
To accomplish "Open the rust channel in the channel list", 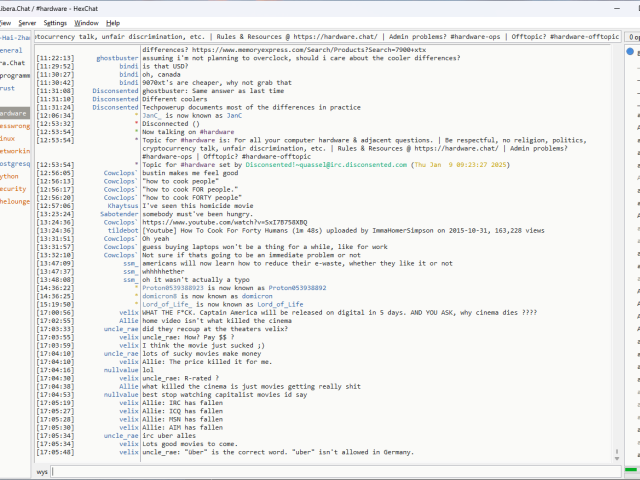I will (8, 88).
